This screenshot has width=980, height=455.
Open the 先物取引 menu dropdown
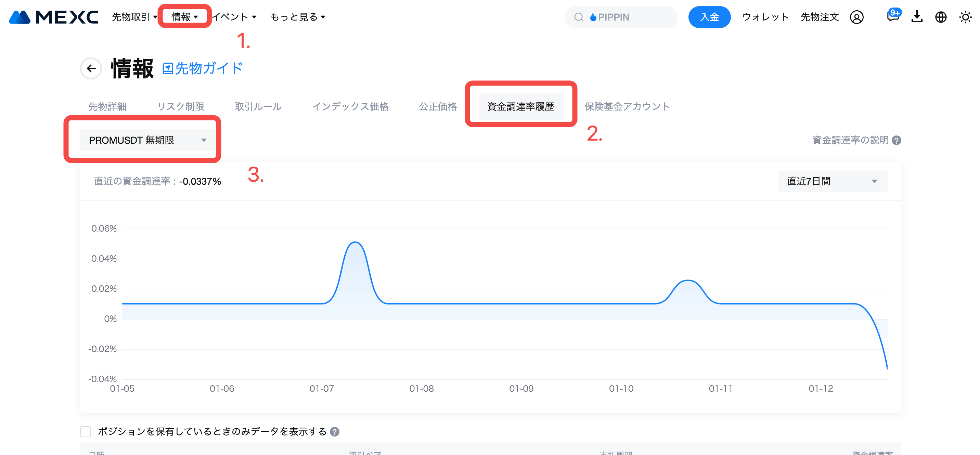point(134,17)
